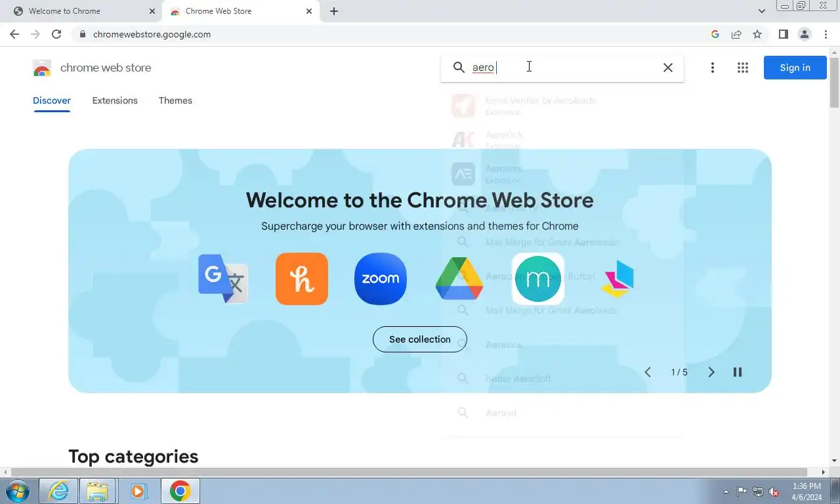Image resolution: width=840 pixels, height=504 pixels.
Task: Select the Discover tab
Action: [52, 100]
